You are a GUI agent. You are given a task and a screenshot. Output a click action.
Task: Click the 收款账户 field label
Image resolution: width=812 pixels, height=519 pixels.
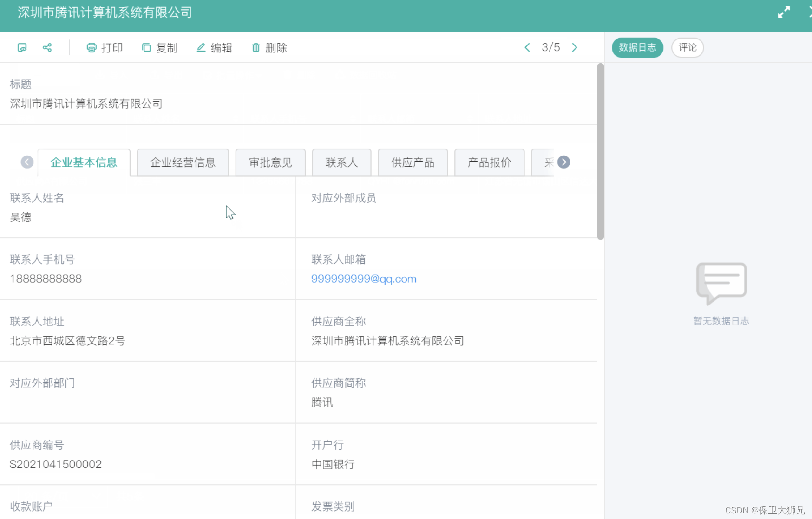(31, 506)
